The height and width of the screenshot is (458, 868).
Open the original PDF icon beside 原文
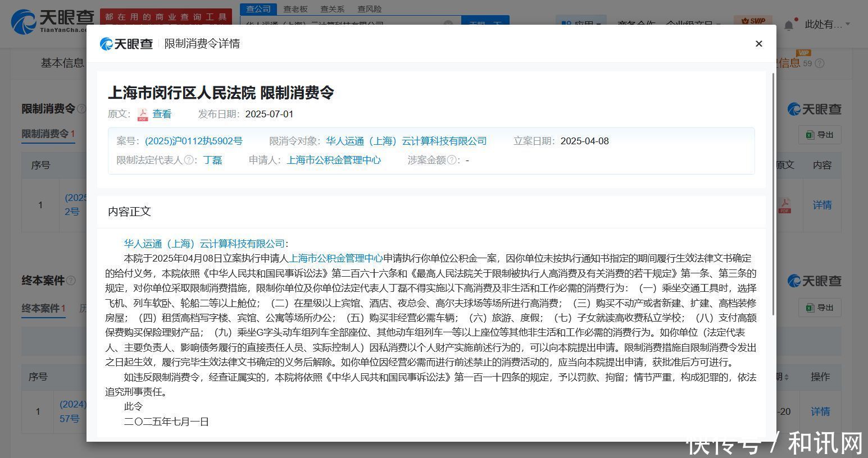point(143,114)
